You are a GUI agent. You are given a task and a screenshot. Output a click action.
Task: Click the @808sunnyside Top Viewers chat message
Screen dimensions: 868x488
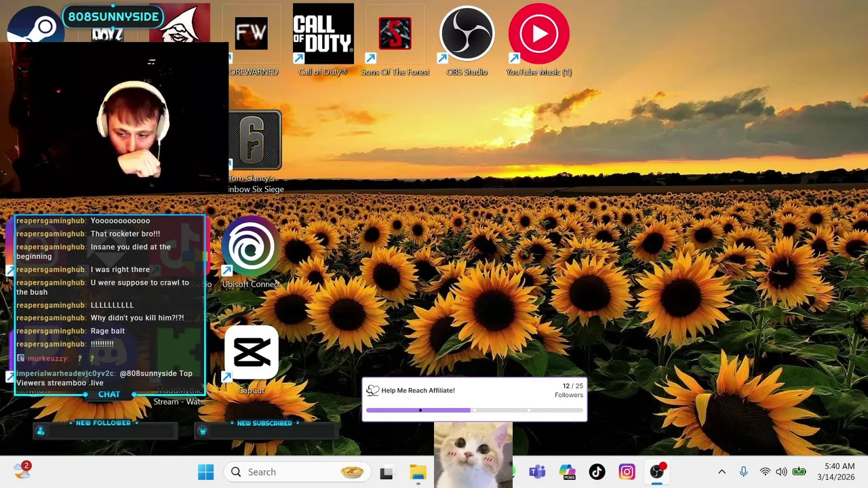(104, 378)
